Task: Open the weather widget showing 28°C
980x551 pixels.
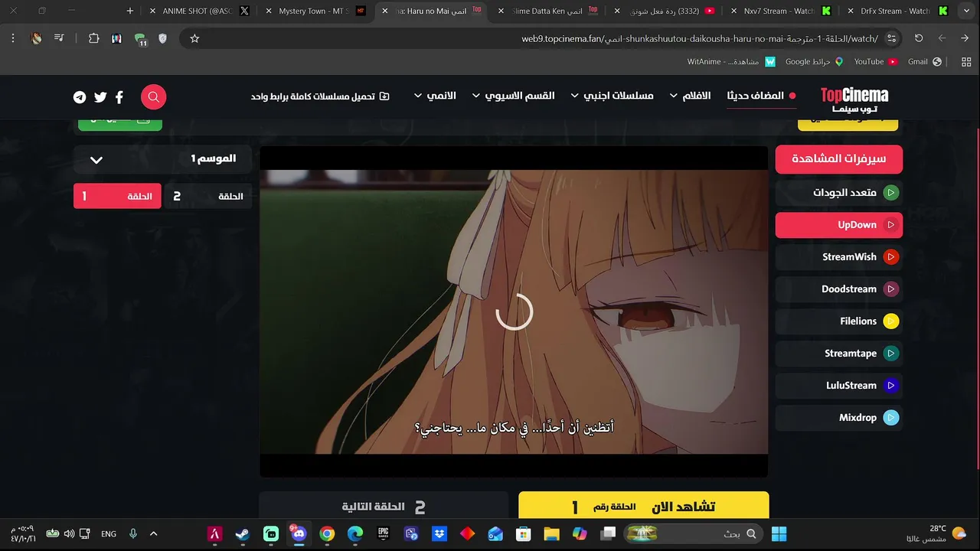Action: pos(936,533)
